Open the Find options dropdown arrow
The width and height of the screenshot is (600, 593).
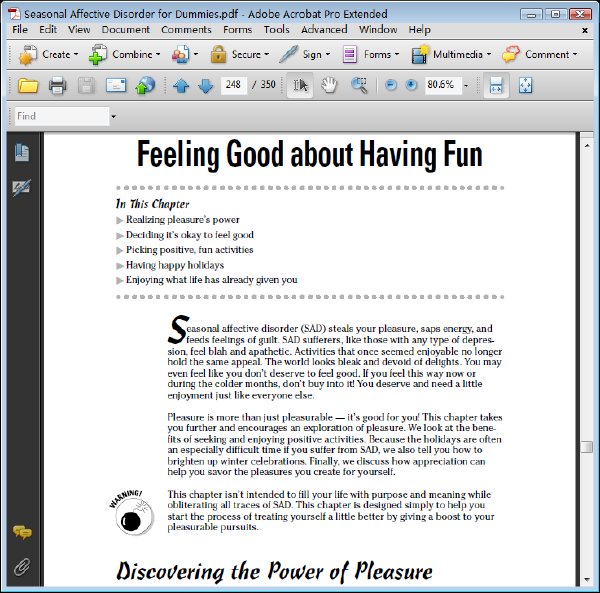coord(113,116)
